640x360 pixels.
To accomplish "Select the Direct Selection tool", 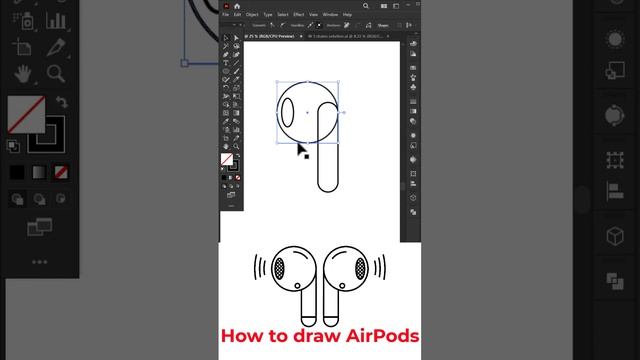I will (236, 38).
